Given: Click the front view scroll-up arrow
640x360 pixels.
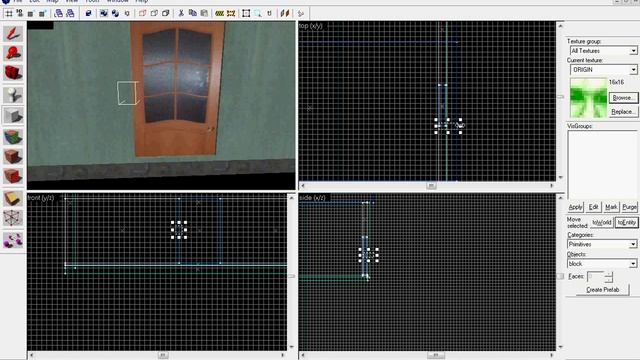Looking at the screenshot, I should 291,198.
